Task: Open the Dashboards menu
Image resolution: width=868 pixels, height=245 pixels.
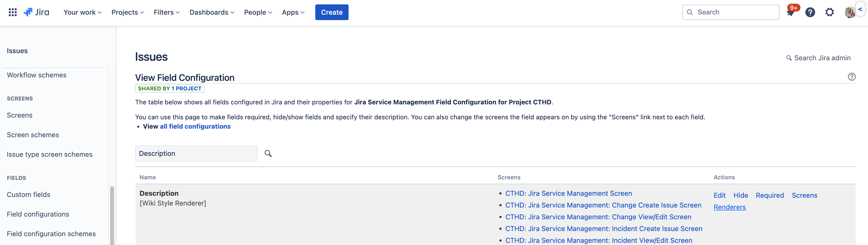Action: point(211,12)
